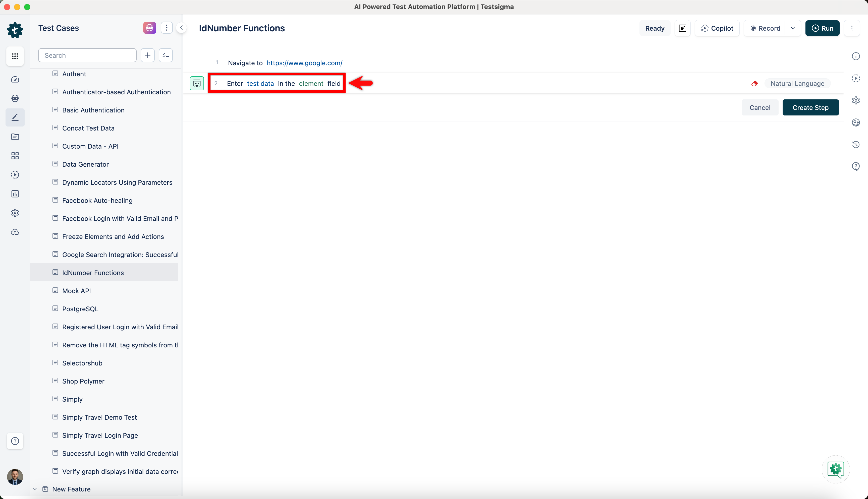Open the dashboard gauge icon in sidebar
This screenshot has height=499, width=868.
point(15,80)
